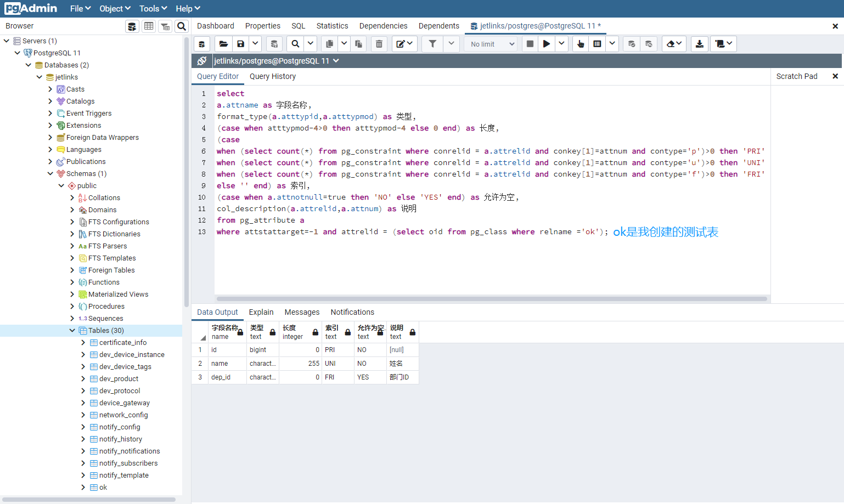This screenshot has height=504, width=844.
Task: Switch to the SQL tab
Action: coord(299,26)
